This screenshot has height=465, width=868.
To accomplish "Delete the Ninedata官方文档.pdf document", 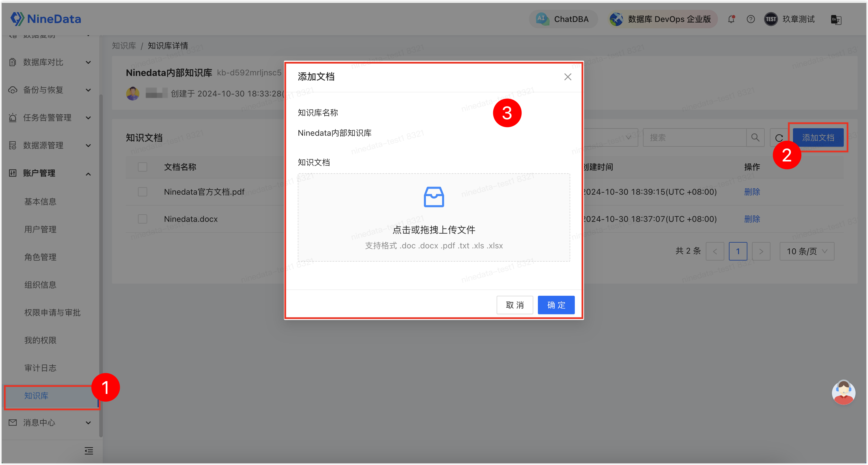I will [x=752, y=191].
